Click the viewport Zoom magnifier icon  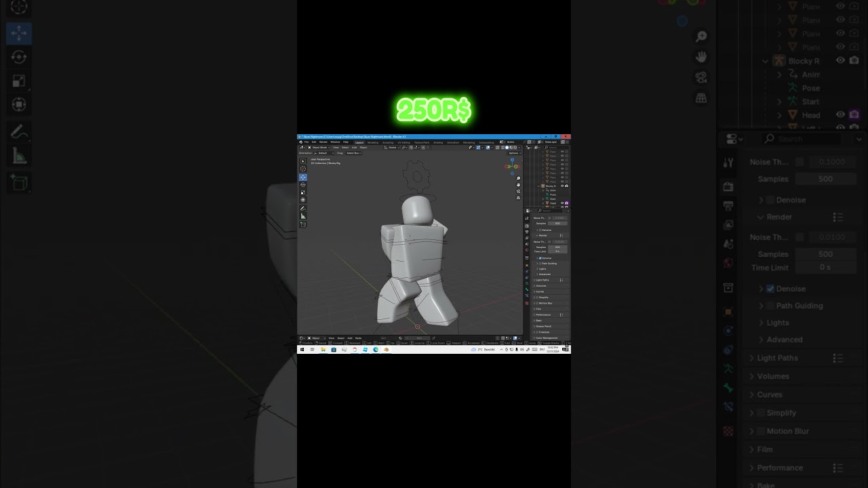518,178
